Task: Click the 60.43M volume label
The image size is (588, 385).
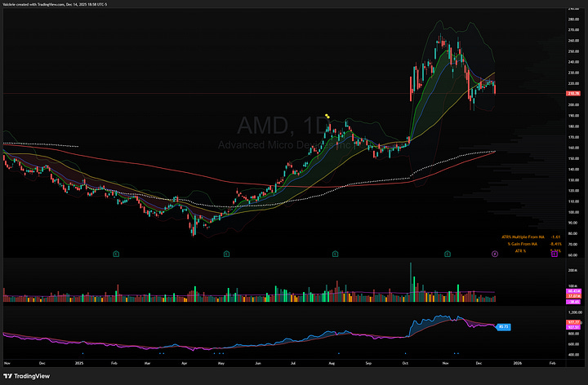Action: (574, 291)
